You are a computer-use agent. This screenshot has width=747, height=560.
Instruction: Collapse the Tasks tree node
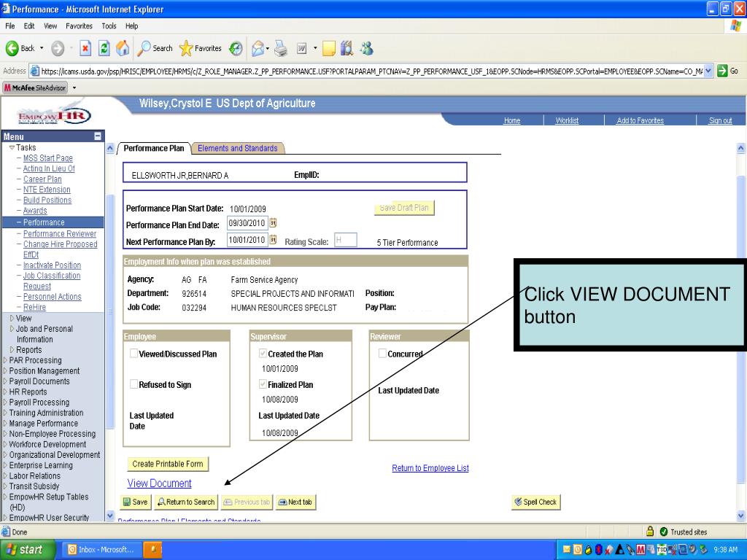click(12, 147)
